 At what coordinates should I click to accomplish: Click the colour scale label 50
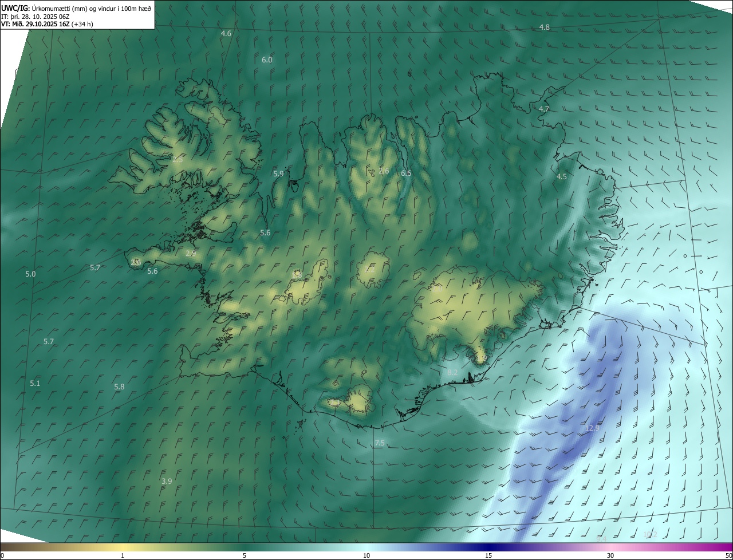(728, 556)
